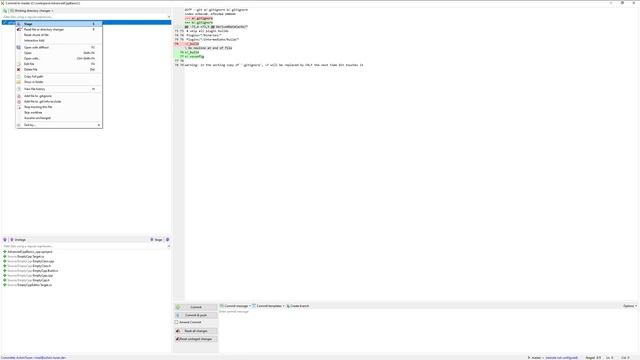Click the Stage button

coord(156,240)
